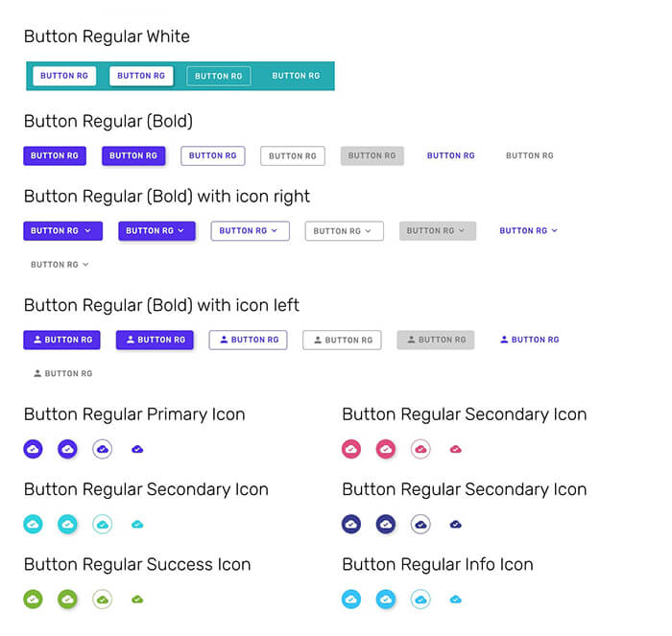The height and width of the screenshot is (636, 672).
Task: Click the flat light-blue info cloud icon
Action: [x=456, y=600]
